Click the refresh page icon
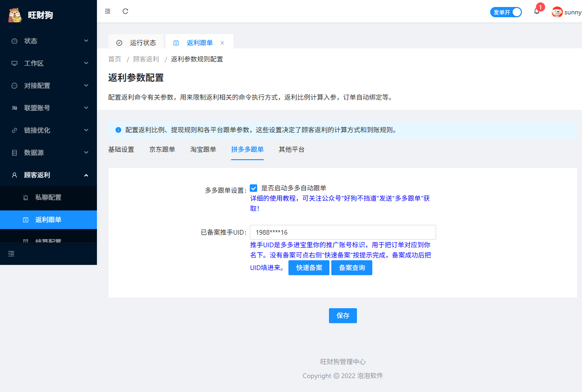582x392 pixels. pyautogui.click(x=125, y=11)
